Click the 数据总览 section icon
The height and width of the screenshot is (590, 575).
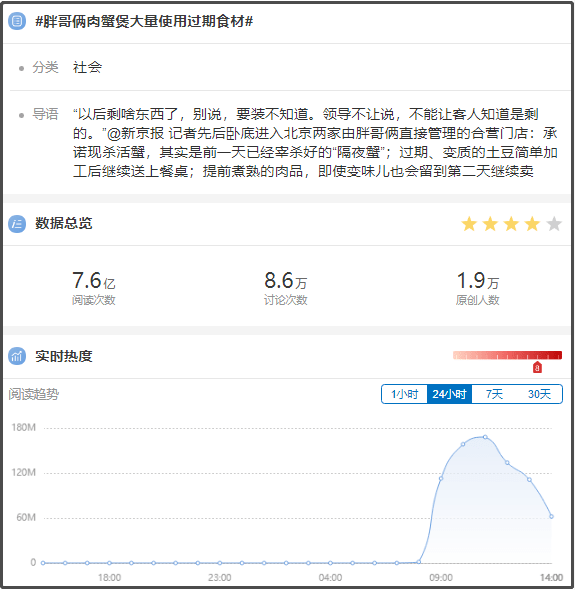tap(17, 224)
